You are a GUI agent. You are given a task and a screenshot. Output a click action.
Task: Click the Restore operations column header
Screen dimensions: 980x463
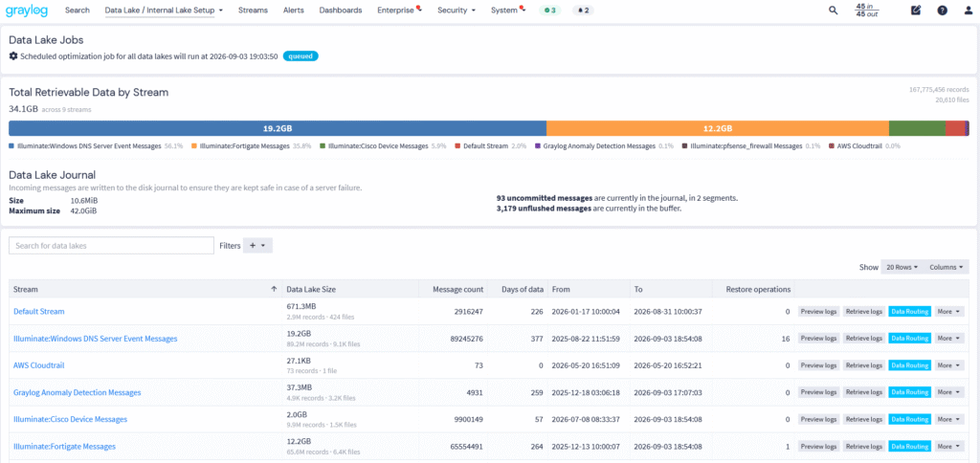(758, 289)
